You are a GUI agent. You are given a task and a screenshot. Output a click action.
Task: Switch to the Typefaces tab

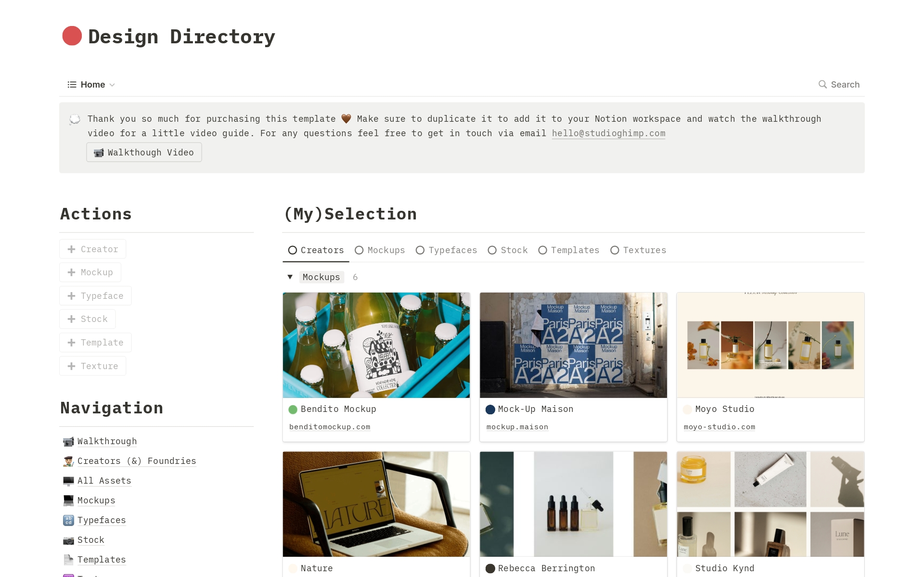tap(447, 250)
